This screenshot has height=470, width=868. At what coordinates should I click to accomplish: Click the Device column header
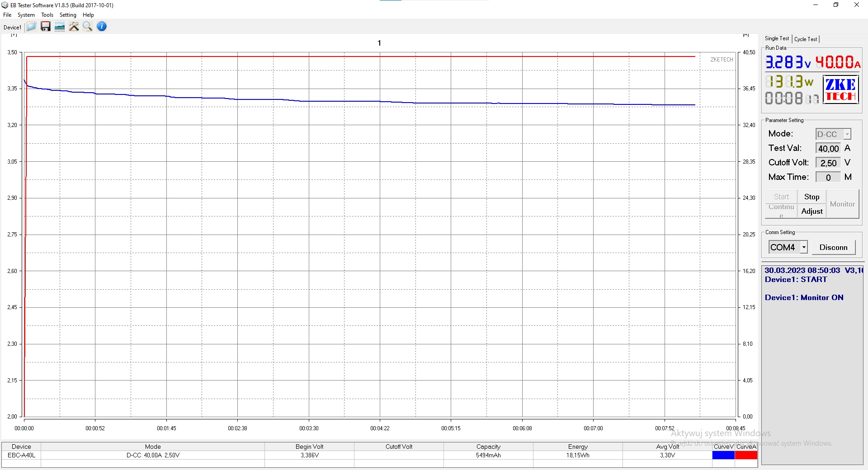pos(21,446)
